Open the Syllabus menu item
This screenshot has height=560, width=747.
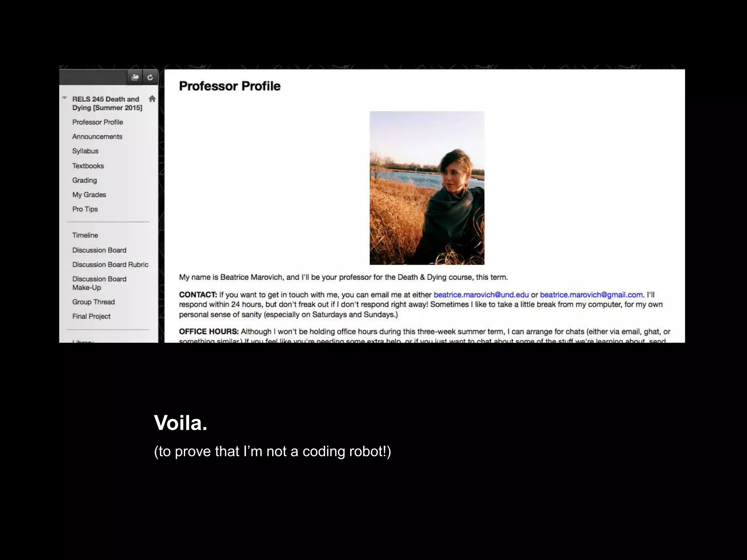coord(85,151)
